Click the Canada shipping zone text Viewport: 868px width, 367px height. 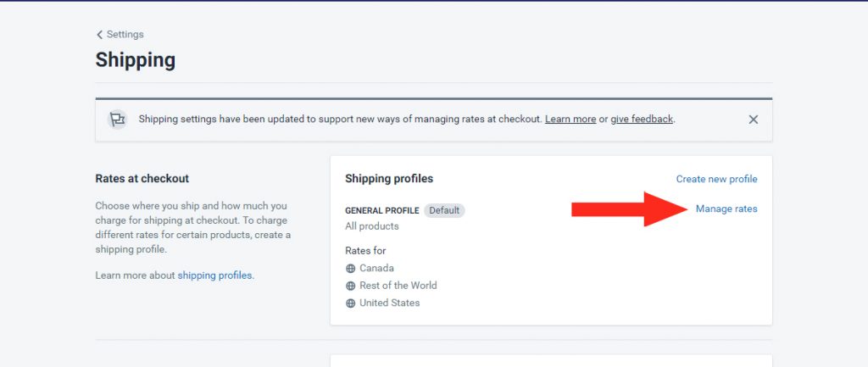coord(376,268)
